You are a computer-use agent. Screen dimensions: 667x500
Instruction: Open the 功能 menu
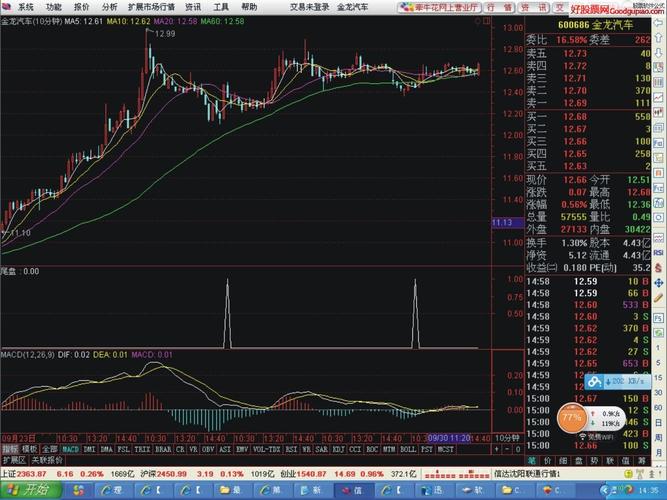[x=54, y=7]
